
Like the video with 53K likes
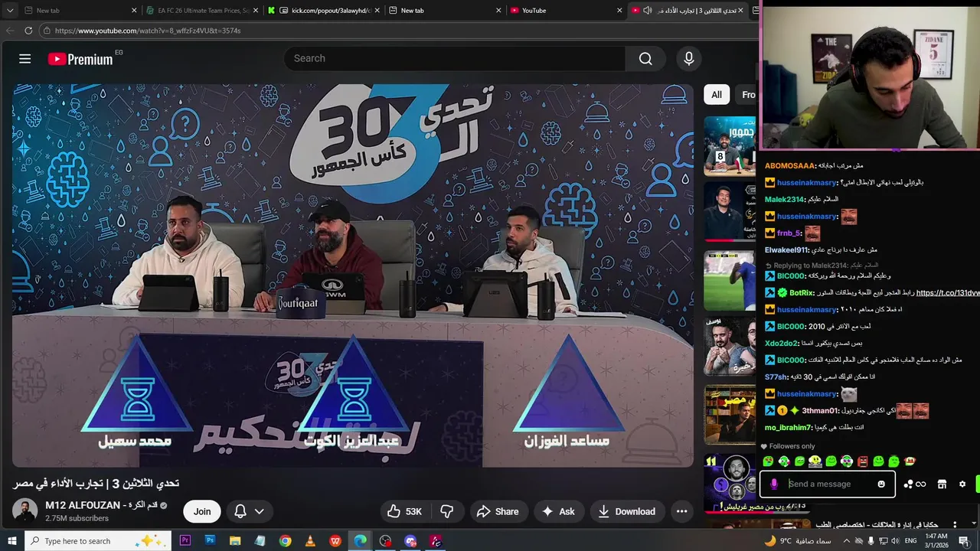405,511
